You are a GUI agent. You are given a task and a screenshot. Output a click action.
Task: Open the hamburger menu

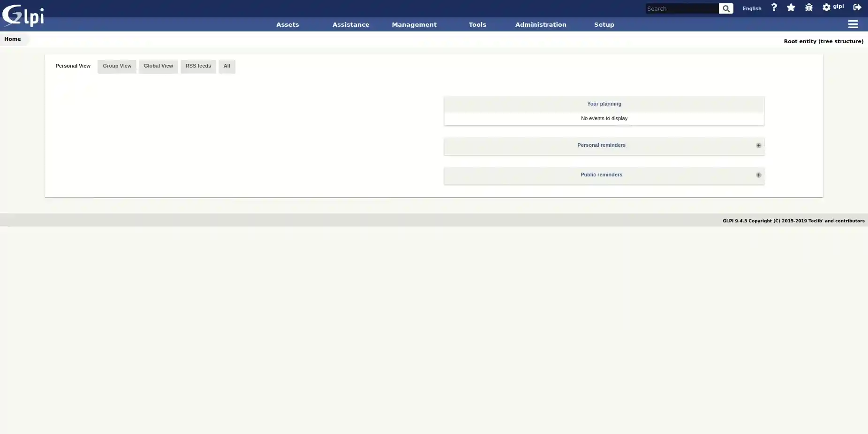coord(853,24)
